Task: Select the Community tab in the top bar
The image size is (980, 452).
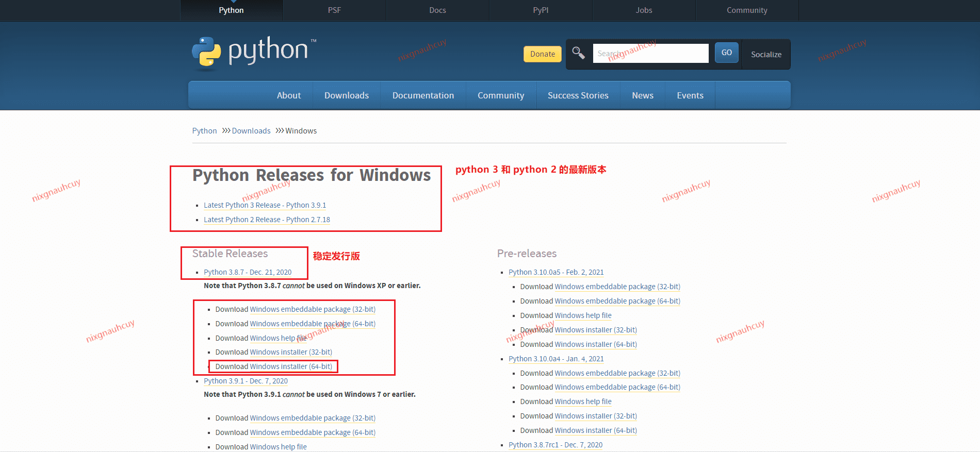Action: [x=747, y=10]
